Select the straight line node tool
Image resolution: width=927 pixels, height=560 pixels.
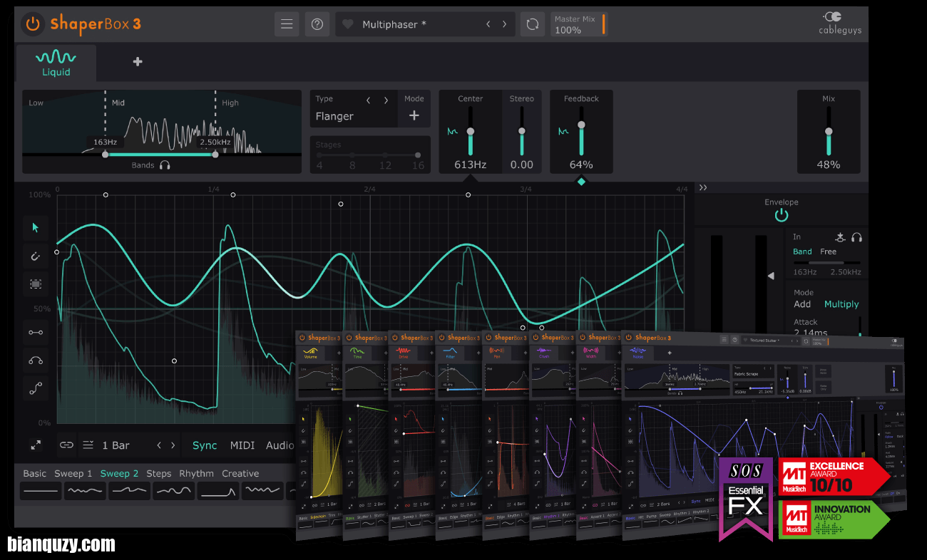[x=36, y=332]
